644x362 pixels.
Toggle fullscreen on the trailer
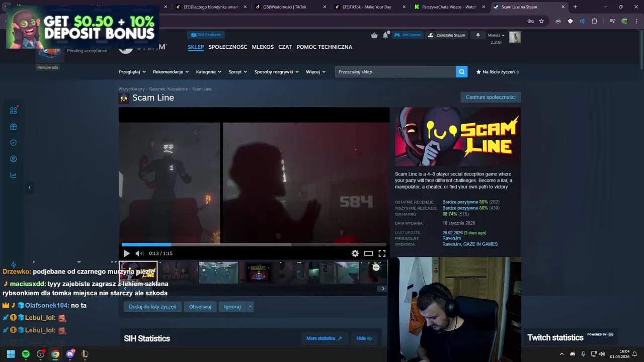tap(382, 253)
